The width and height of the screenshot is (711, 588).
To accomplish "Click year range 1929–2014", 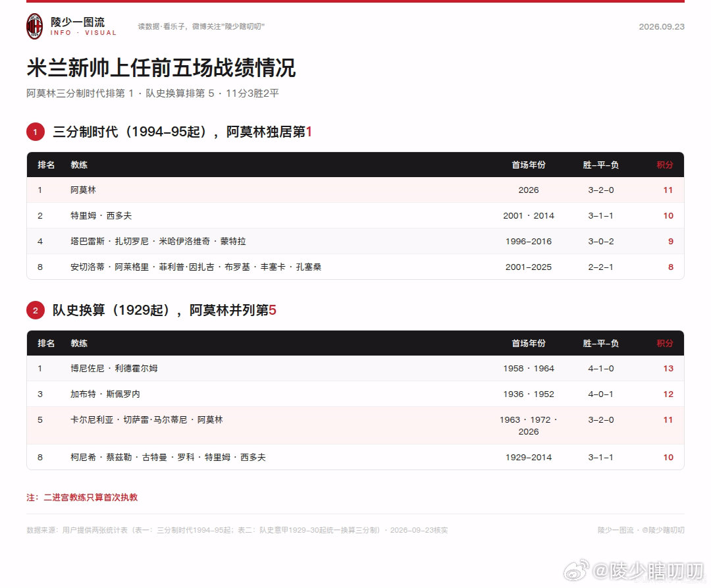I will coord(529,458).
